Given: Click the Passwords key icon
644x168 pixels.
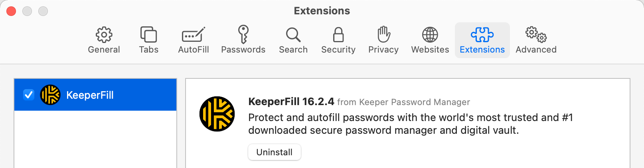Looking at the screenshot, I should (243, 34).
